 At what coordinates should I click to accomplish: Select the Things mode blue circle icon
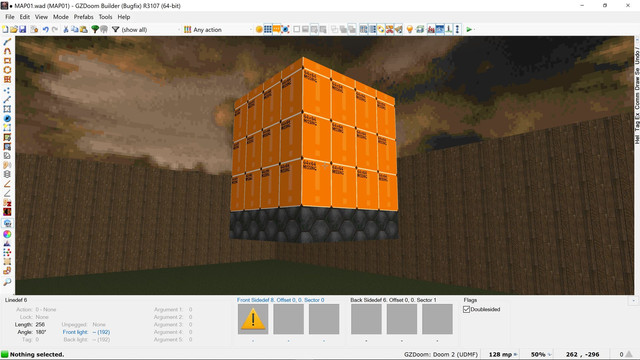point(7,118)
